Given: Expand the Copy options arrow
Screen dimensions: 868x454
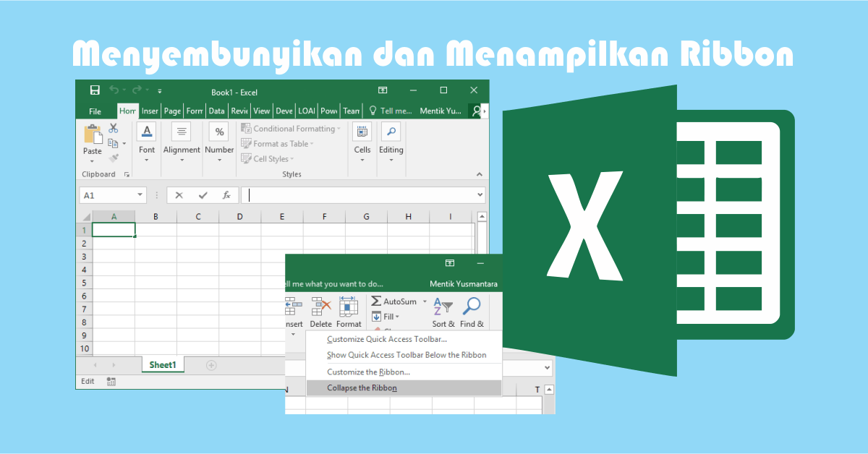Looking at the screenshot, I should tap(124, 144).
